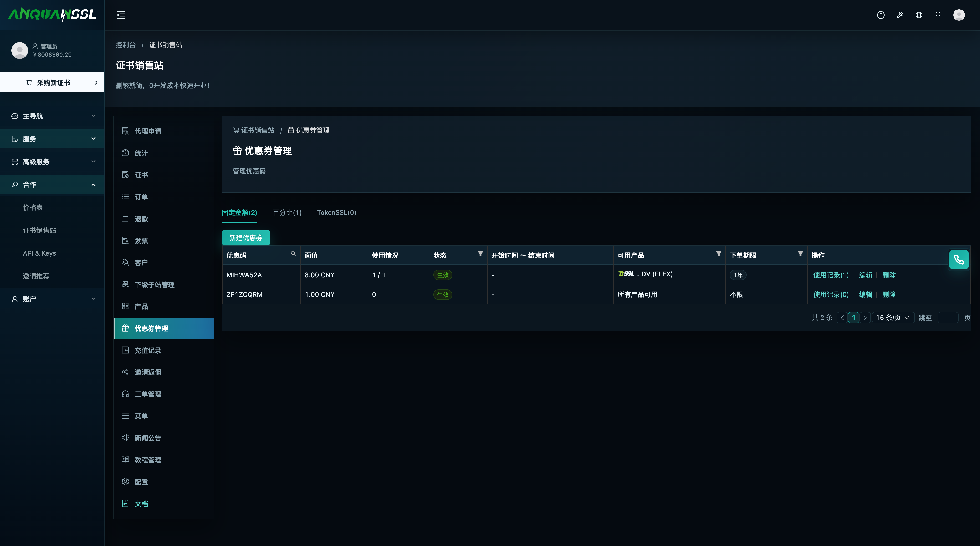The height and width of the screenshot is (546, 980).
Task: Click 删除 for coupon MIHWA52A
Action: (889, 275)
